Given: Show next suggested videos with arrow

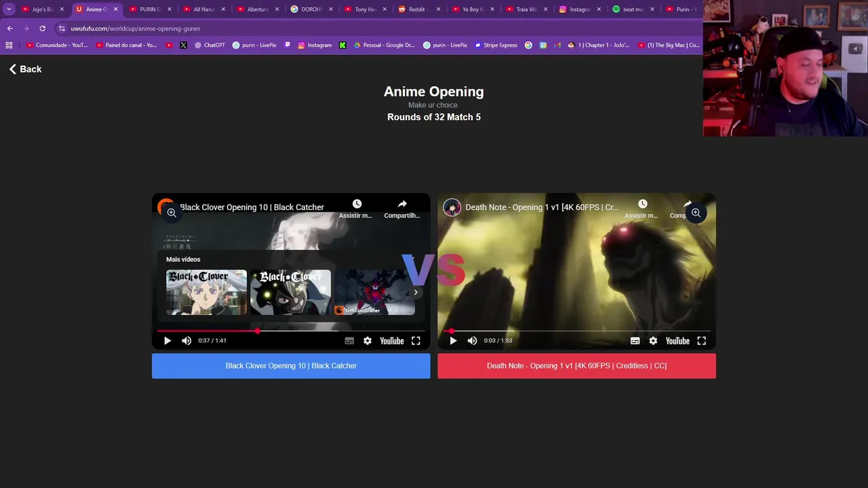Looking at the screenshot, I should pos(416,293).
